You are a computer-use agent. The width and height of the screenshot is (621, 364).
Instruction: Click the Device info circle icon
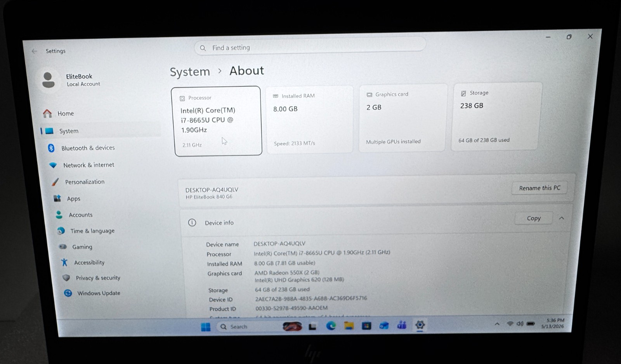(192, 223)
